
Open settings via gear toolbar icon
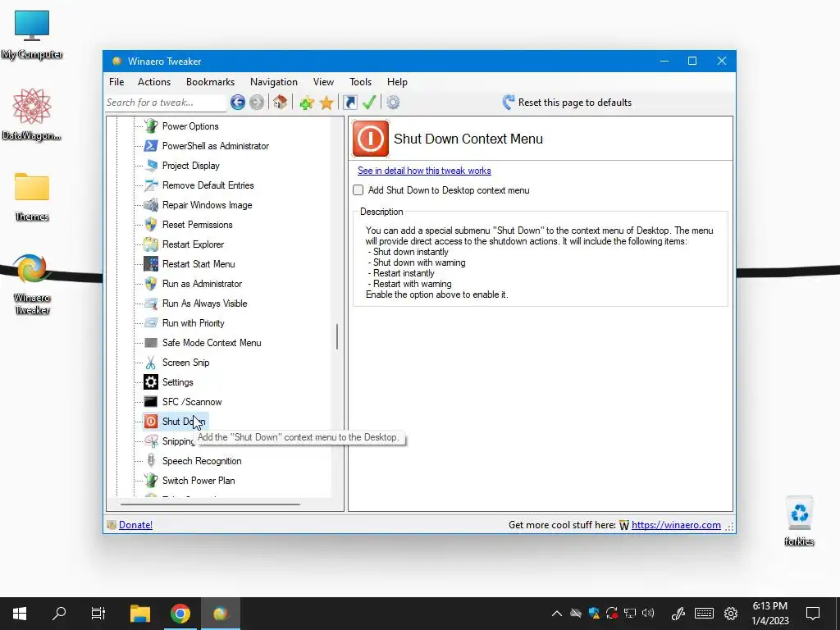click(x=393, y=103)
